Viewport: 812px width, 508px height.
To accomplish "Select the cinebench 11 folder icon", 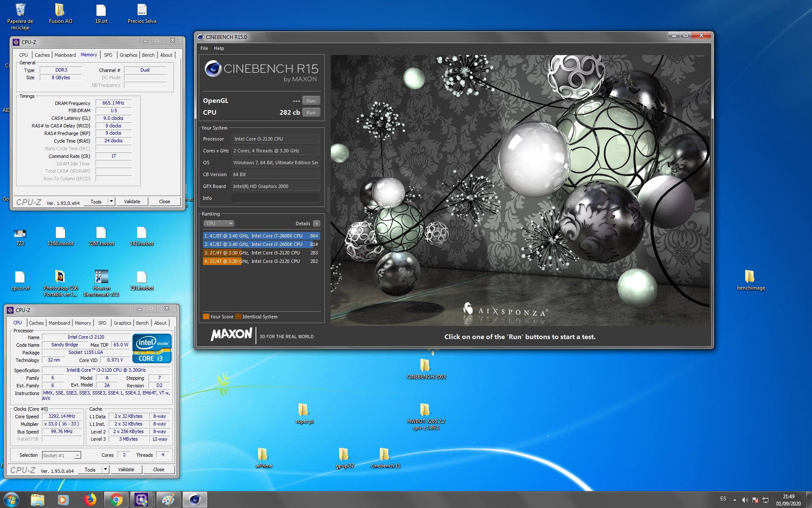I will tap(385, 458).
